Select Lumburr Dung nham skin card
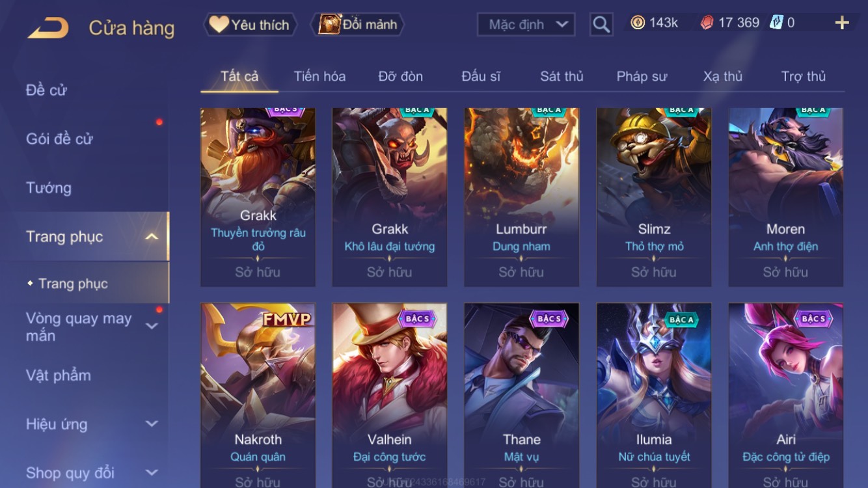Viewport: 868px width, 488px height. [x=522, y=197]
